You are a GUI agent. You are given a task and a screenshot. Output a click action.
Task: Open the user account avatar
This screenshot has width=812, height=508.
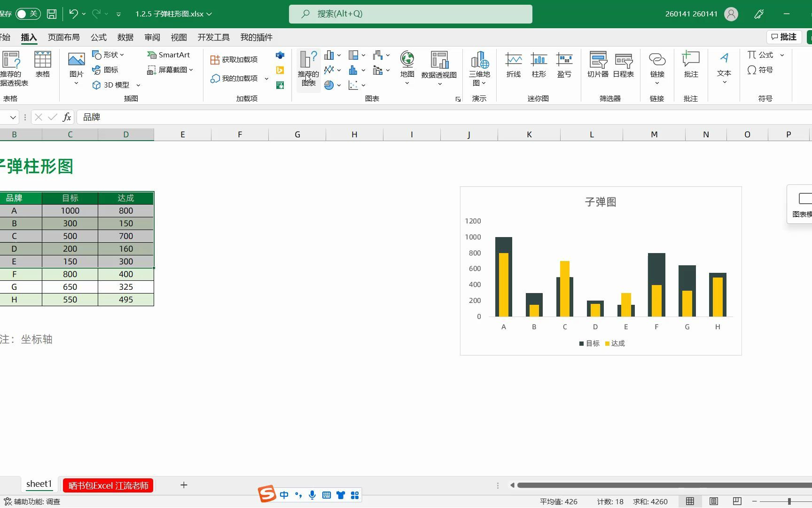coord(731,14)
